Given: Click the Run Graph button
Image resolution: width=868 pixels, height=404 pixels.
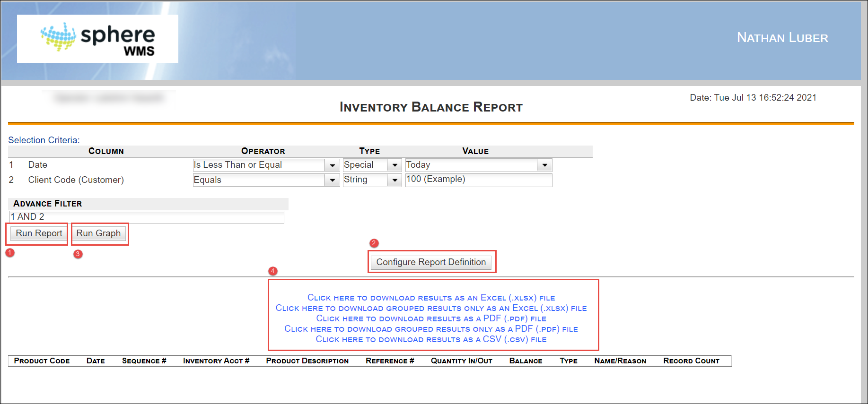Looking at the screenshot, I should coord(98,233).
